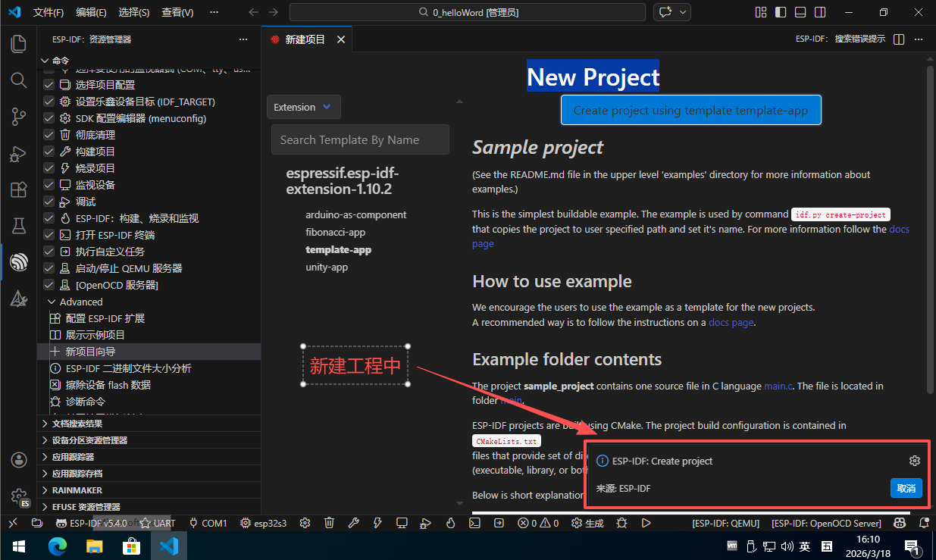The width and height of the screenshot is (936, 560).
Task: Expand the 应用跟踪器 section
Action: [x=149, y=457]
